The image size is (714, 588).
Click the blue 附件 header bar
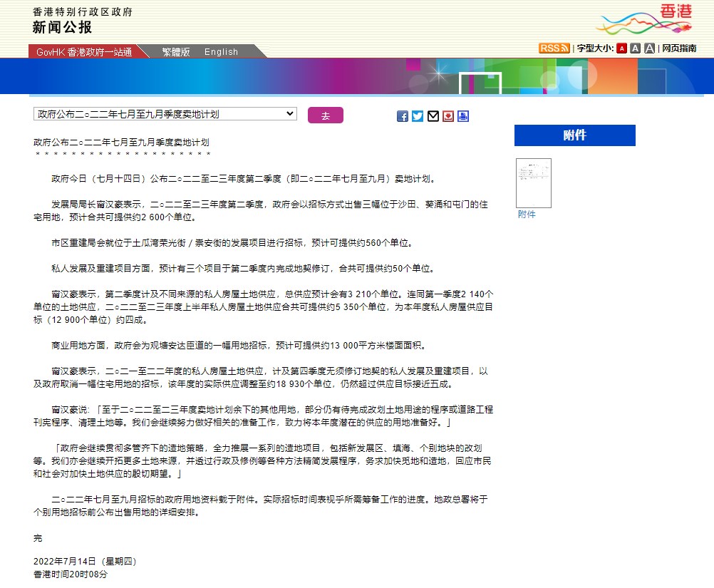(574, 135)
